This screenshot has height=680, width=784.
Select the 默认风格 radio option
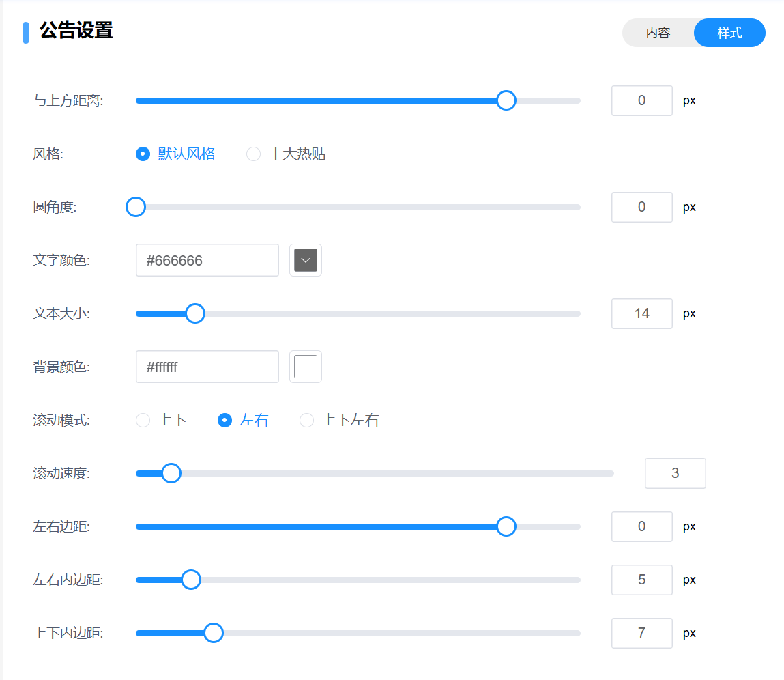click(x=143, y=154)
